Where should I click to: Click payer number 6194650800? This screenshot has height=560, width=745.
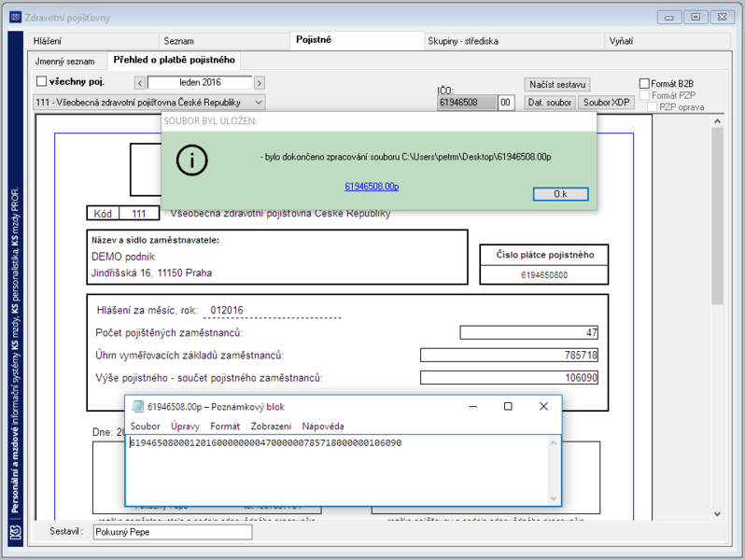pyautogui.click(x=544, y=275)
